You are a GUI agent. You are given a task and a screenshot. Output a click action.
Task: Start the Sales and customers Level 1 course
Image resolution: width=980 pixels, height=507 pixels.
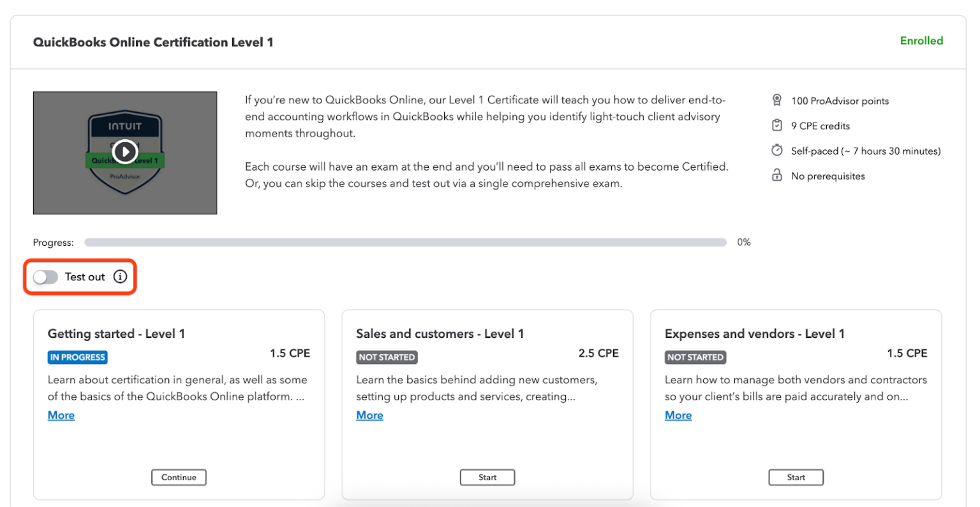point(487,477)
